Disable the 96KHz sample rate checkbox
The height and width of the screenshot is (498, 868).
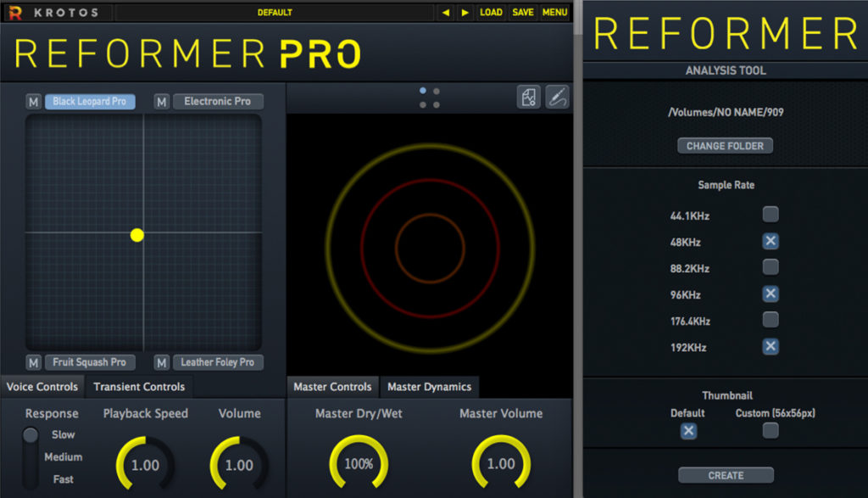(x=771, y=294)
